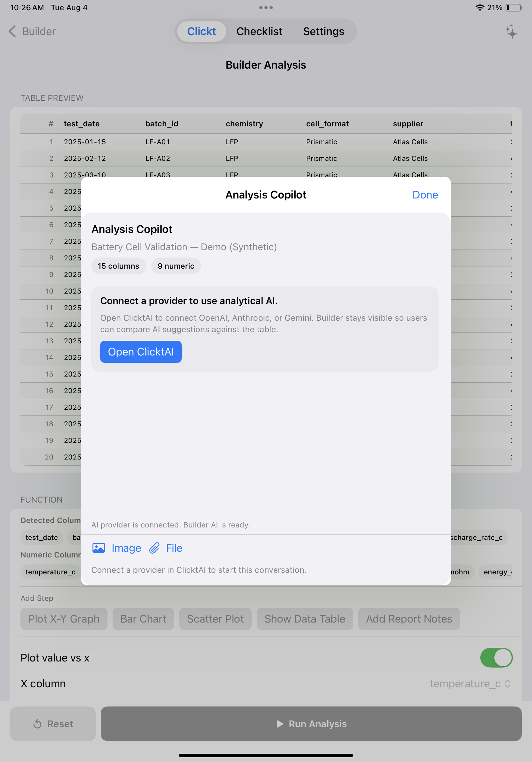532x762 pixels.
Task: Tap the 'AI provider is connected' status line
Action: 171,525
